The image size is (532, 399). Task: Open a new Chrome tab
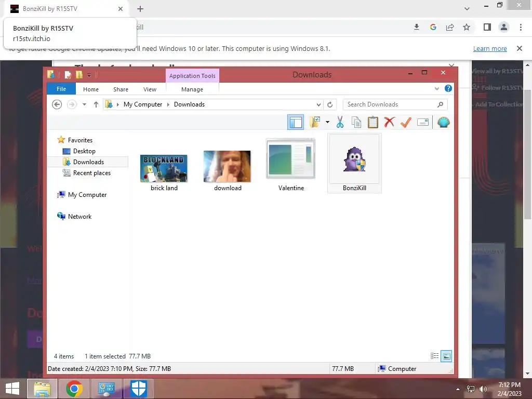click(140, 9)
